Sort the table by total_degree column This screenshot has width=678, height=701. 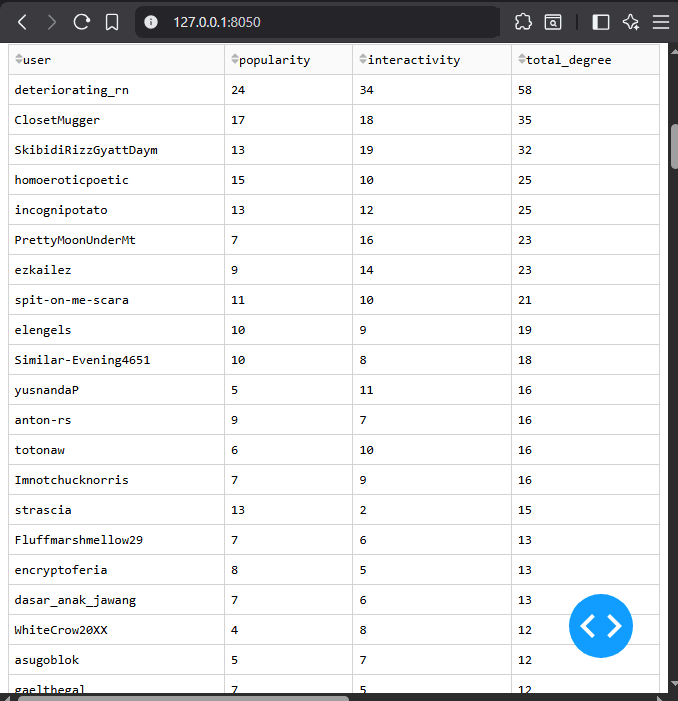coord(522,59)
